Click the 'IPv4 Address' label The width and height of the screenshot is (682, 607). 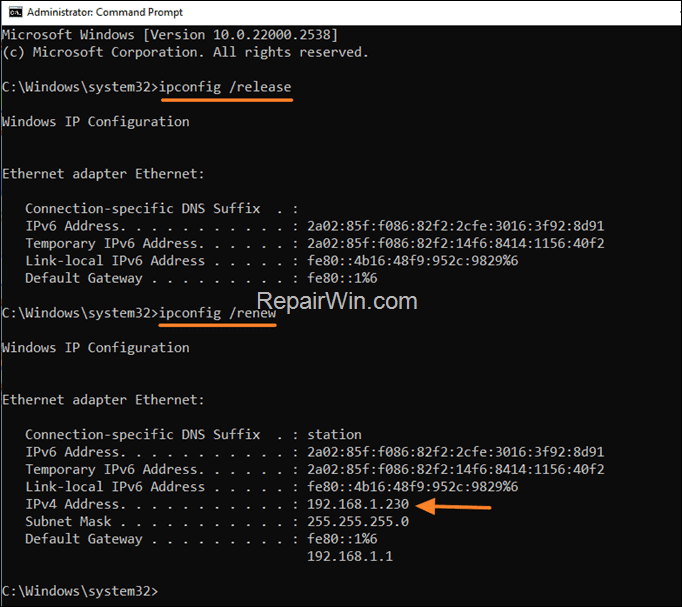click(72, 504)
